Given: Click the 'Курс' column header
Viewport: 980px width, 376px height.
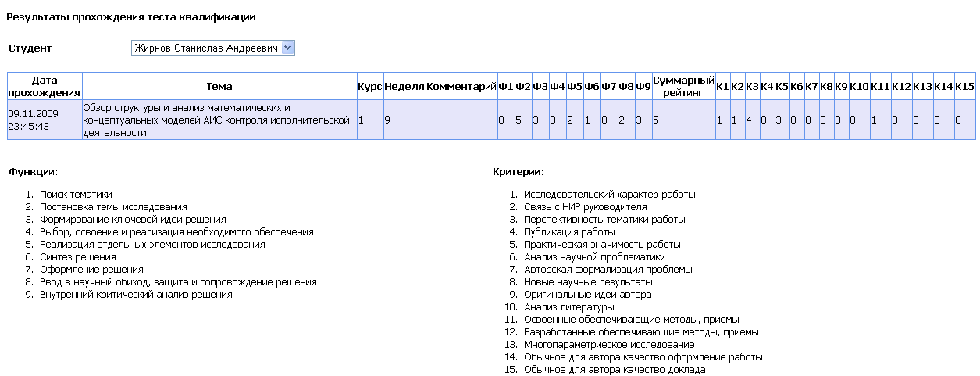Looking at the screenshot, I should [x=369, y=86].
